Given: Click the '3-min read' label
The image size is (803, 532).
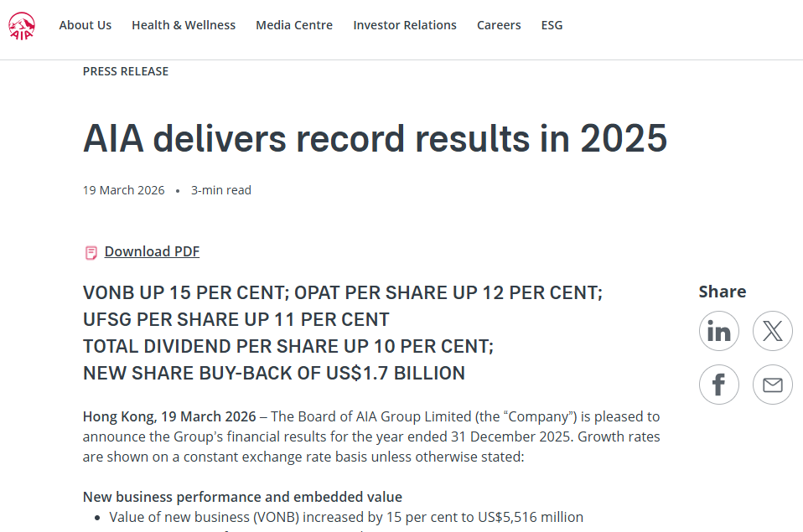Looking at the screenshot, I should pos(221,190).
